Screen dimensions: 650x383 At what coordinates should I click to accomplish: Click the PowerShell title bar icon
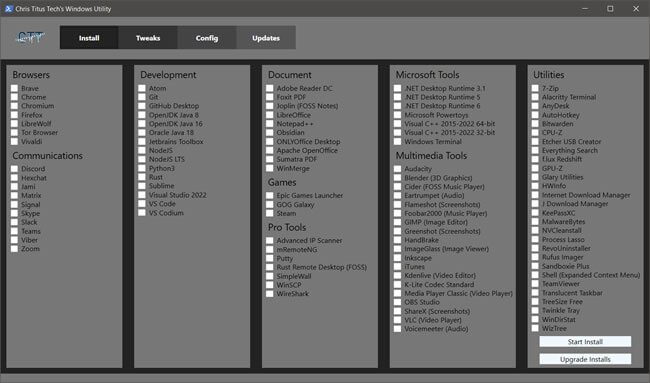(9, 8)
